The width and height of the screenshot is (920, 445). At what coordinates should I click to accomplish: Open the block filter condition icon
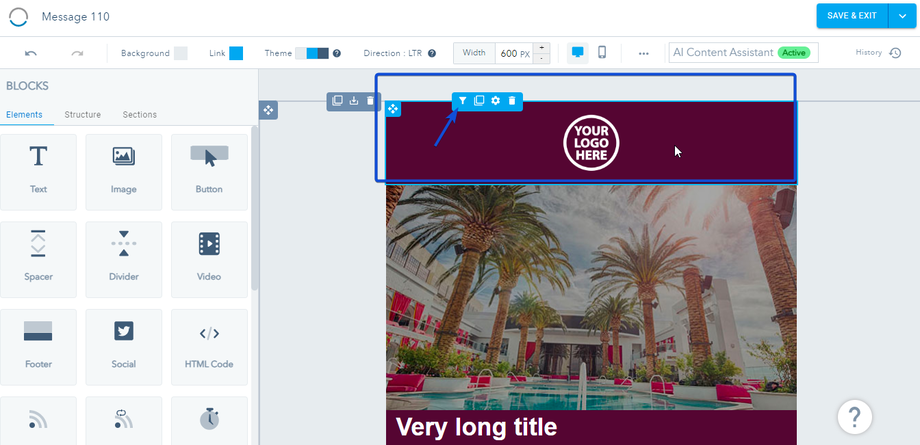click(x=462, y=101)
